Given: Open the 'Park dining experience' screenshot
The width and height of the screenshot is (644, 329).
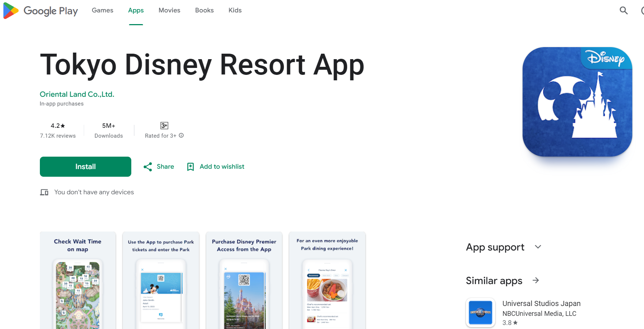Looking at the screenshot, I should [x=327, y=280].
